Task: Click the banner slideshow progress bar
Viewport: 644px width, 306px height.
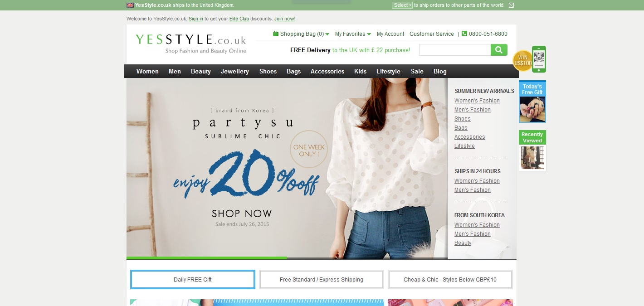Action: click(x=287, y=258)
